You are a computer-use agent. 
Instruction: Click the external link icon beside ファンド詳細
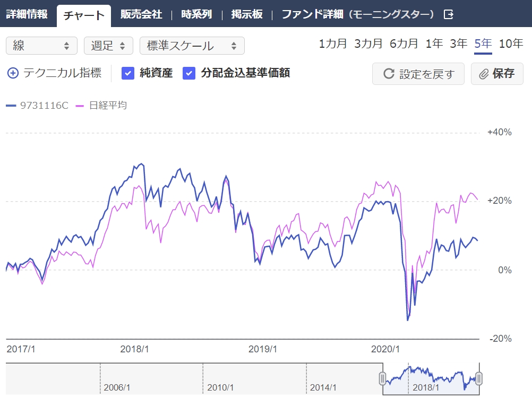pos(449,14)
